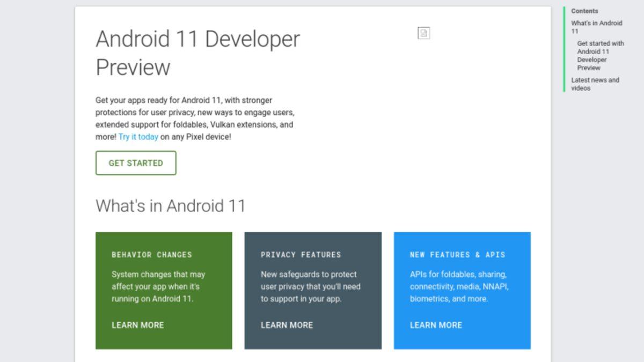Screen dimensions: 644x362
Task: Click the GET STARTED button
Action: (135, 162)
